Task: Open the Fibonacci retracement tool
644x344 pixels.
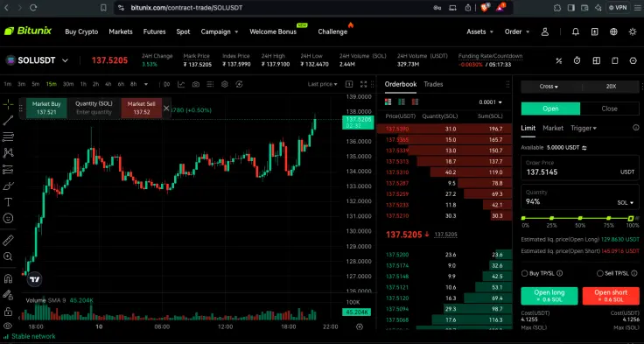Action: [x=8, y=137]
